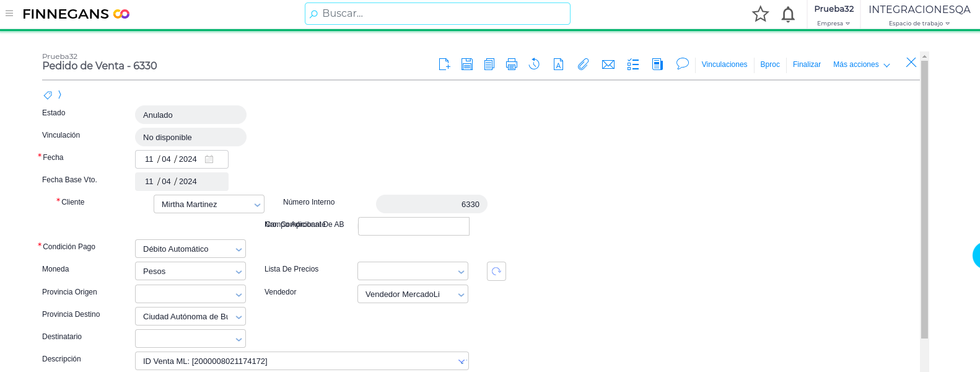Open the Prueba32 Empresa selector
The height and width of the screenshot is (372, 980).
pyautogui.click(x=834, y=15)
